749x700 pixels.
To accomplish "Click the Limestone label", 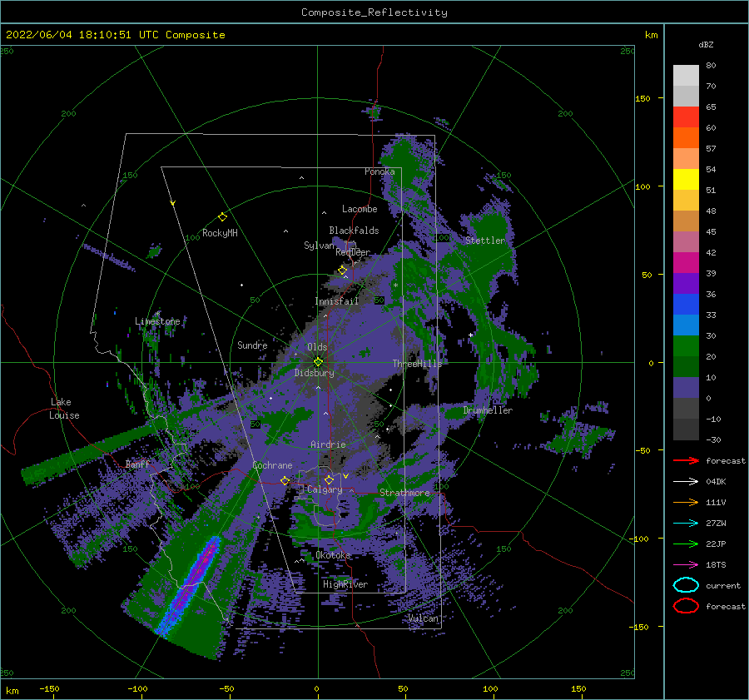I will click(157, 321).
